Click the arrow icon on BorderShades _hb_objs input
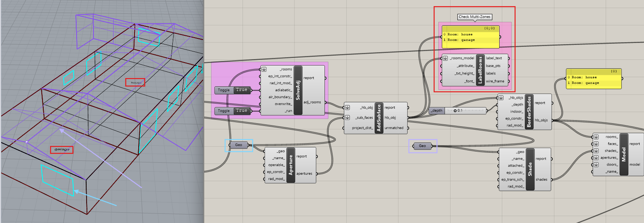This screenshot has height=223, width=644. (x=501, y=97)
